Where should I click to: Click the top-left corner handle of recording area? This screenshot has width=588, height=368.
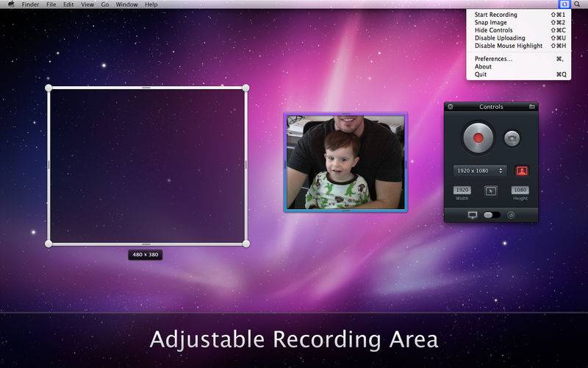[x=49, y=88]
